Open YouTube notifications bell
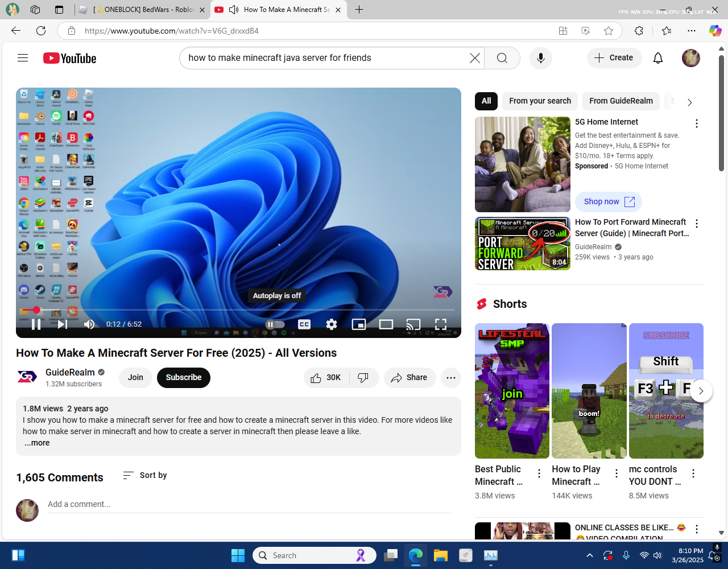This screenshot has width=728, height=569. click(x=658, y=58)
